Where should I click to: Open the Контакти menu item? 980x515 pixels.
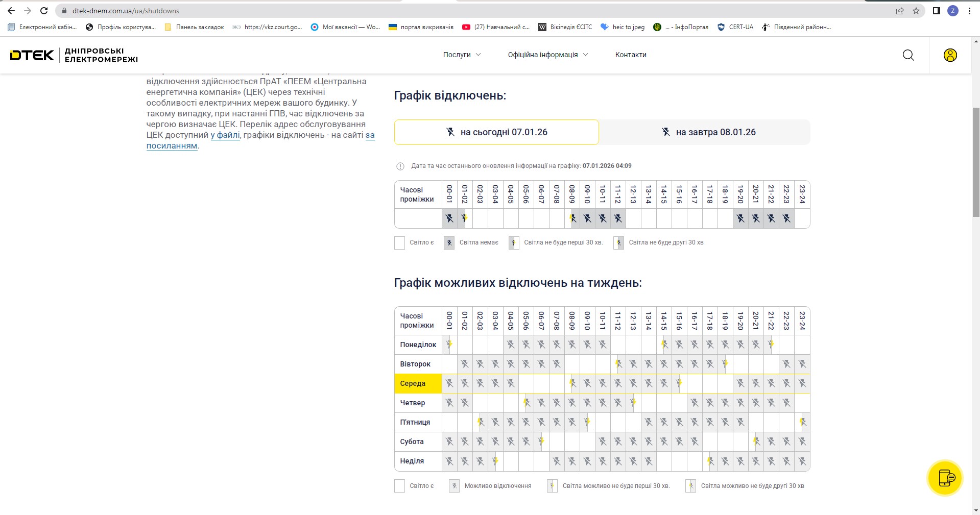[631, 55]
